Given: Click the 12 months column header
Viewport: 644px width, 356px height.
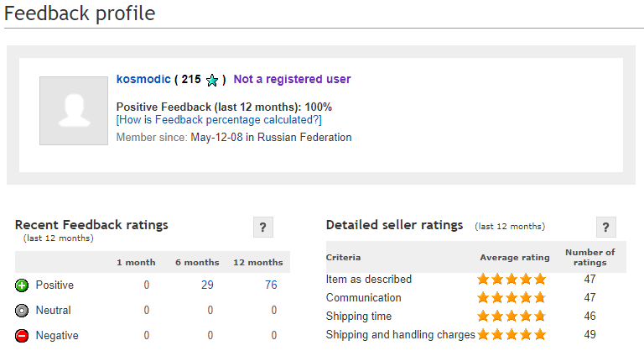Looking at the screenshot, I should click(x=258, y=262).
